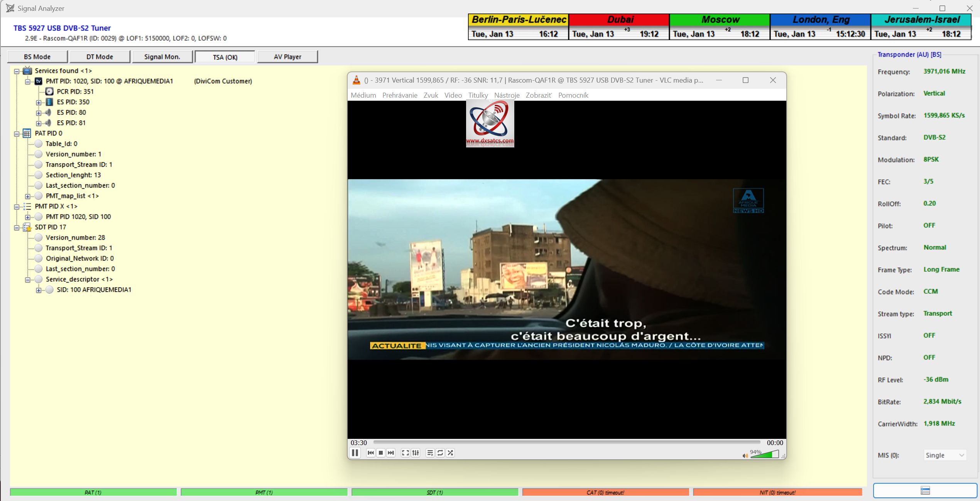Toggle VLC fullscreen mode icon
Screen dimensions: 980x501
click(405, 453)
